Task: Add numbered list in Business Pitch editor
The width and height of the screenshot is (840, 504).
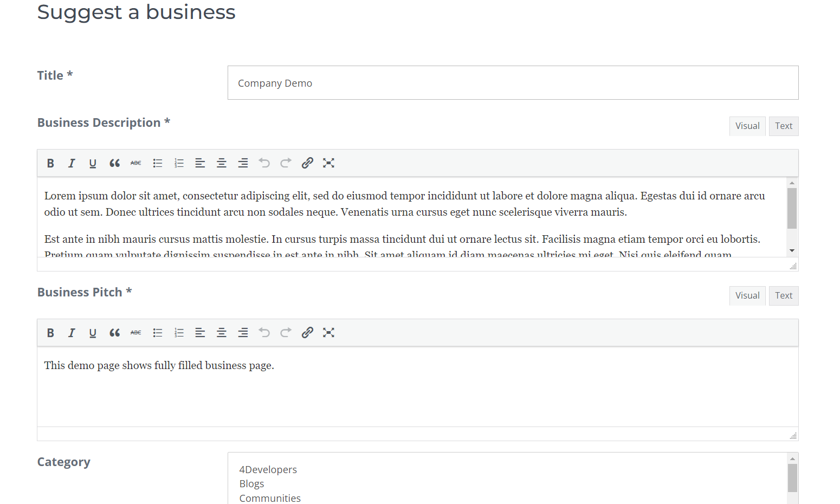Action: click(179, 333)
